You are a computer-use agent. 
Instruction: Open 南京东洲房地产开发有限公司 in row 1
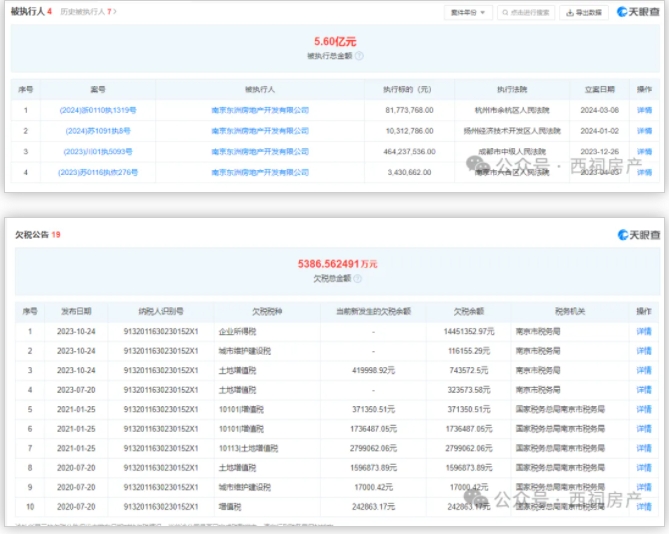[x=260, y=110]
